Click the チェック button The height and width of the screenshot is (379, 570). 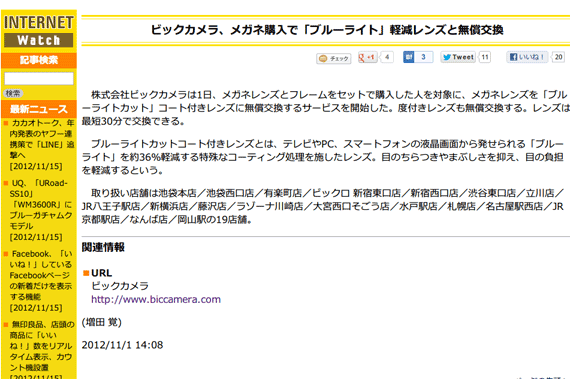point(334,59)
